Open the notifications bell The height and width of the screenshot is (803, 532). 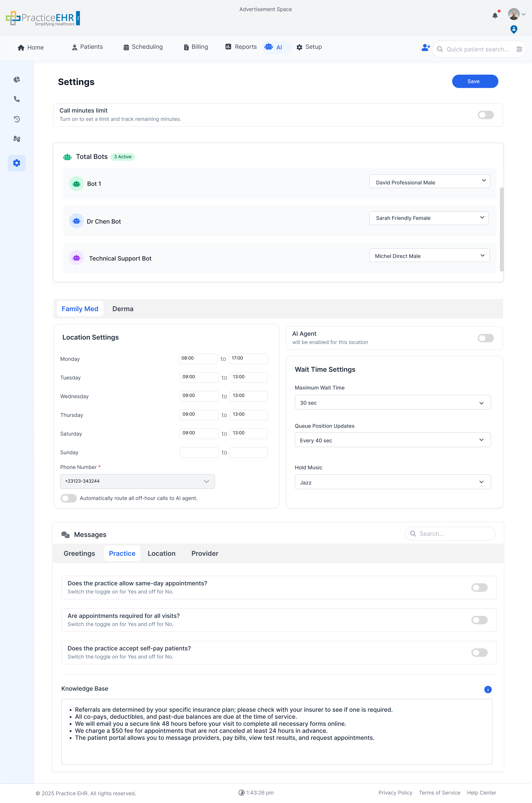click(x=495, y=15)
